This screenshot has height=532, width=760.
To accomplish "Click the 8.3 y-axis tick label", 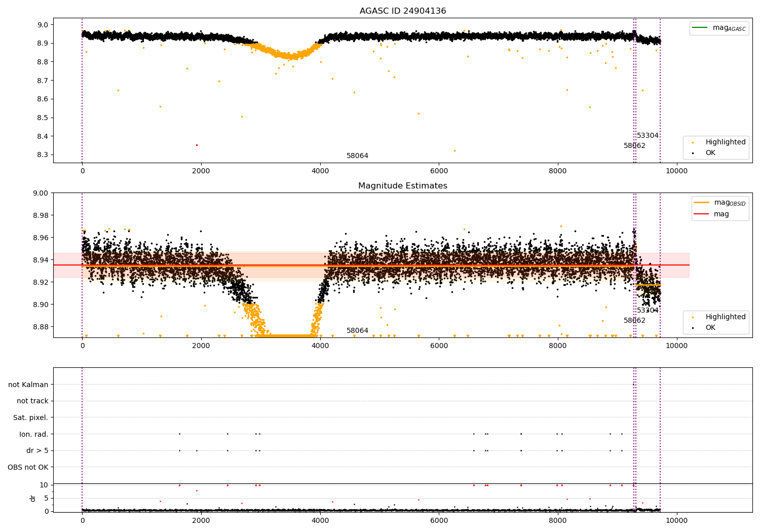I will click(x=43, y=155).
